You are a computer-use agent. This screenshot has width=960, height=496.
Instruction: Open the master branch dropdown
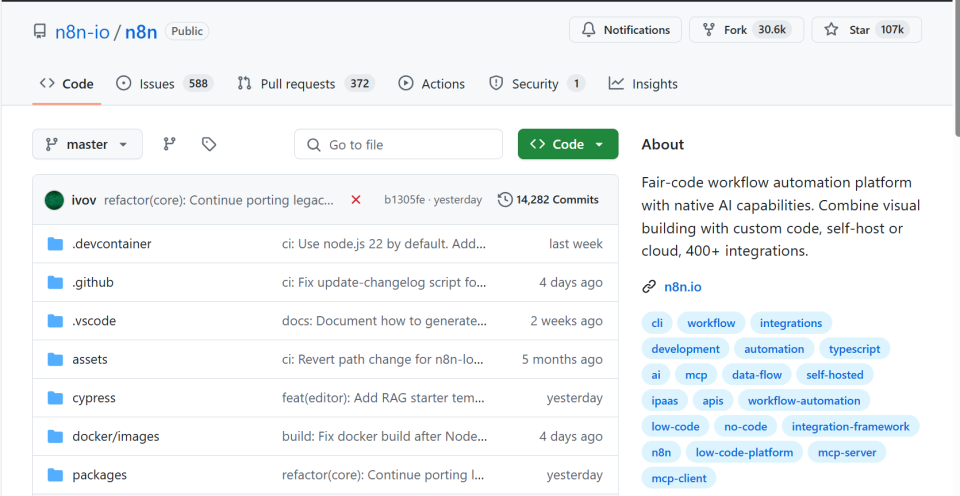click(x=88, y=144)
